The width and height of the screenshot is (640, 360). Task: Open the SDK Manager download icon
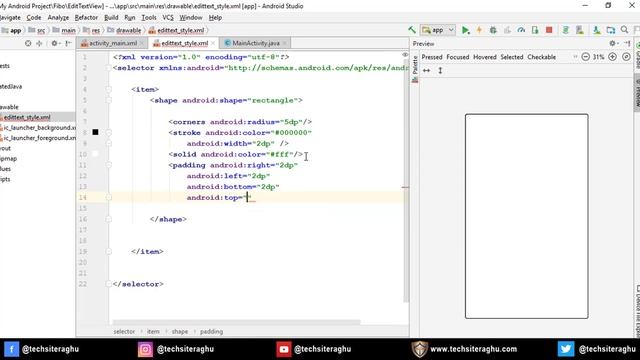[x=596, y=30]
